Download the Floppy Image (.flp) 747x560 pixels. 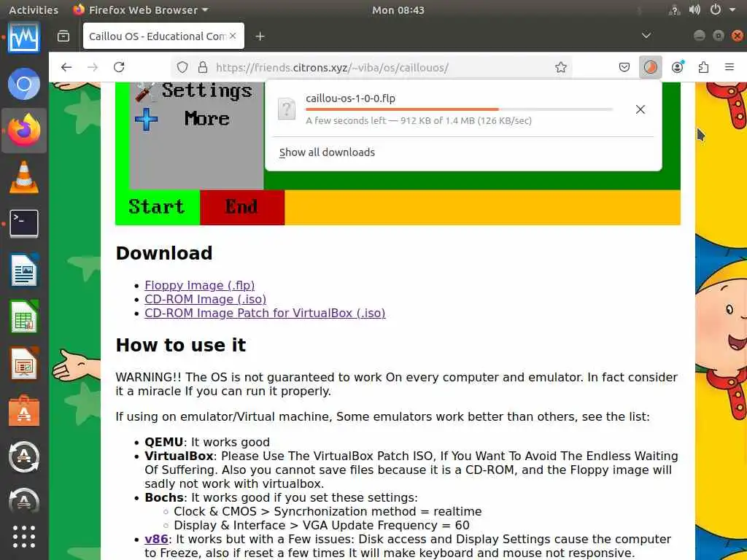[200, 285]
